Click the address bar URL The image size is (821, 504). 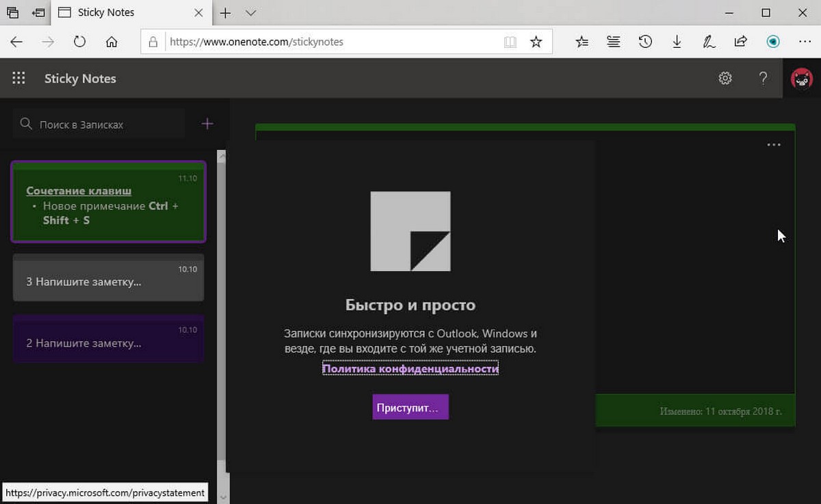pyautogui.click(x=257, y=42)
